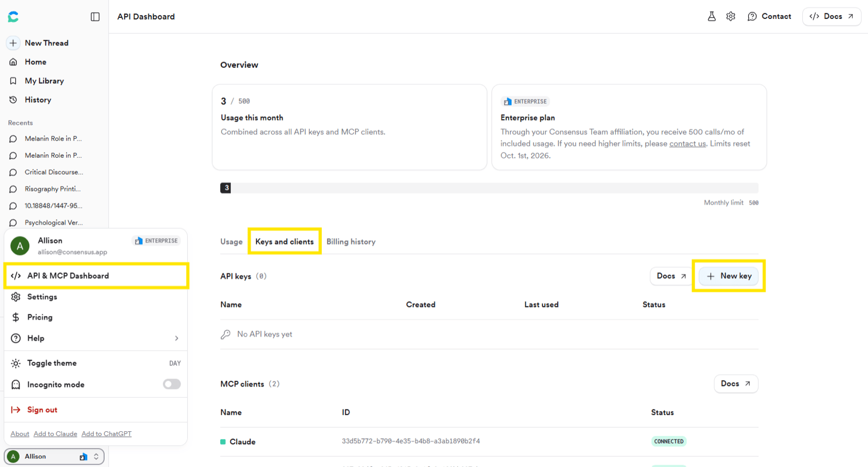Click the History clock icon
Viewport: 868px width, 467px height.
[x=13, y=100]
